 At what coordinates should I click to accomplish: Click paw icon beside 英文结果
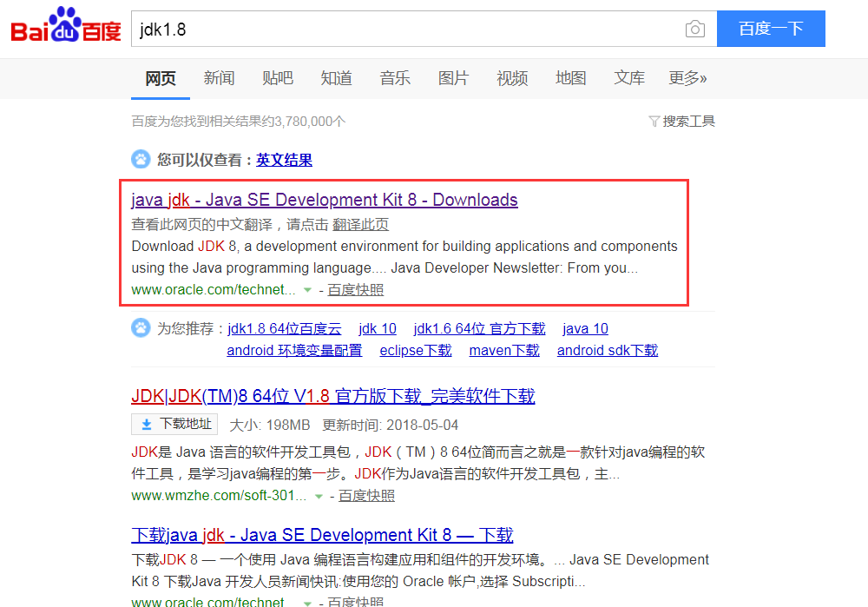(141, 160)
